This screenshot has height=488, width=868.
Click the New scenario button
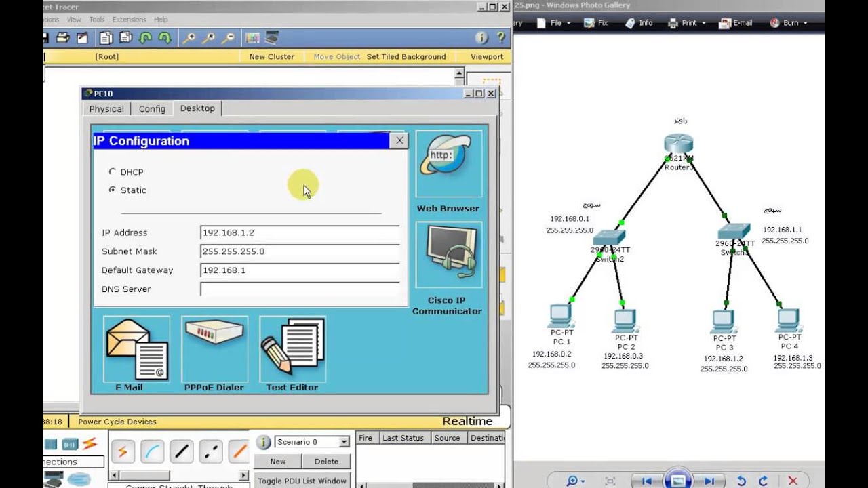coord(278,461)
